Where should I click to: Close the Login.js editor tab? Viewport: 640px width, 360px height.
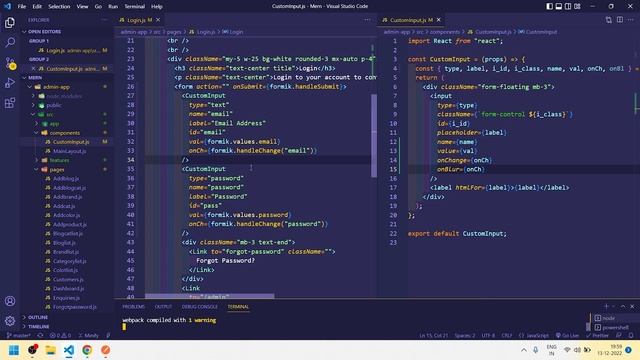158,20
